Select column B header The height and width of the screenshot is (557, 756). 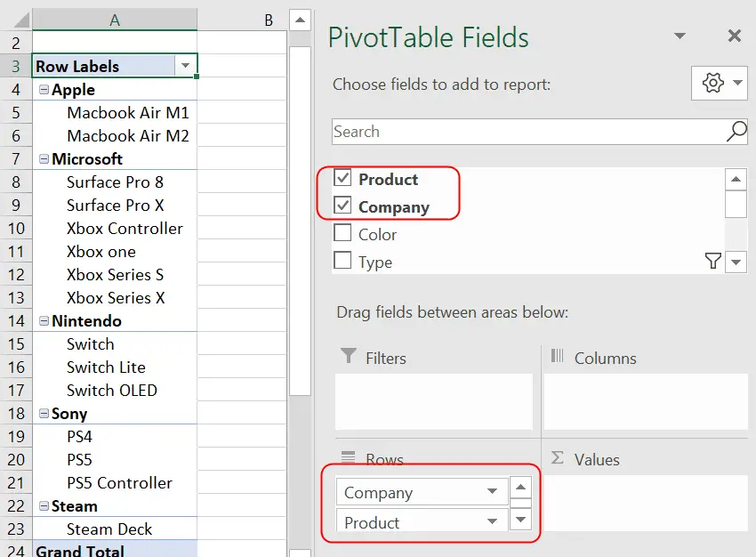(x=243, y=20)
